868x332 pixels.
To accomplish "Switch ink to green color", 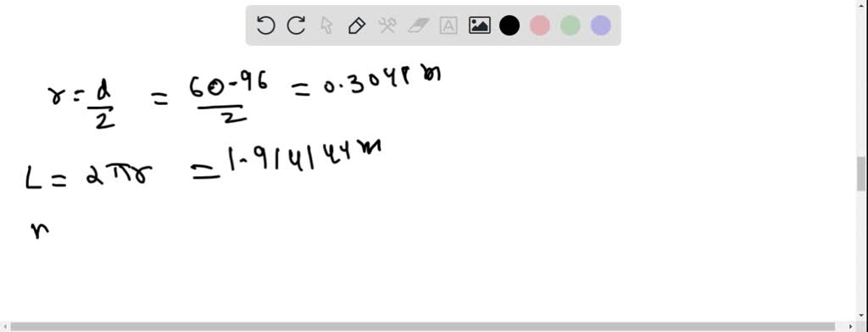I will [570, 25].
